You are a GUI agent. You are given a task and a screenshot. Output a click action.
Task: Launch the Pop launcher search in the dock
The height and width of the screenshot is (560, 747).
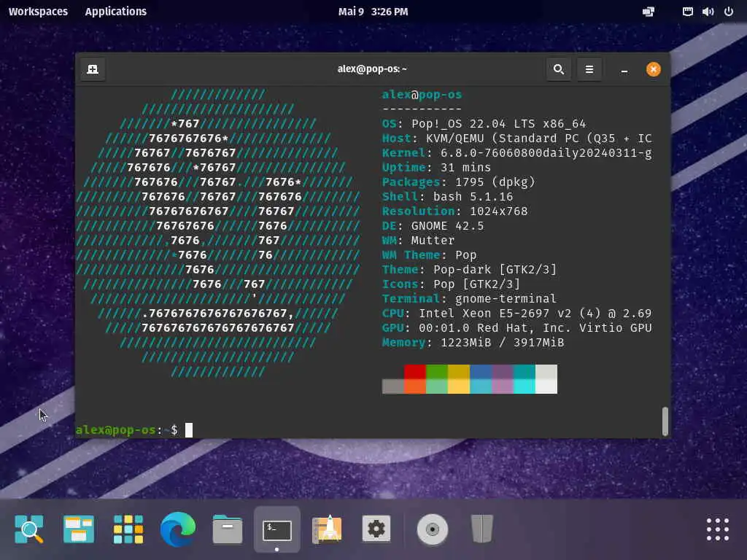click(29, 529)
